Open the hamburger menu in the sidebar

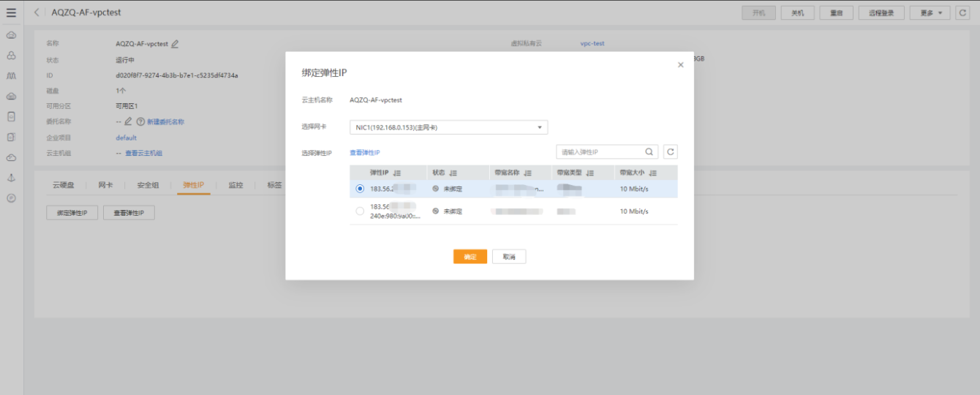click(11, 12)
